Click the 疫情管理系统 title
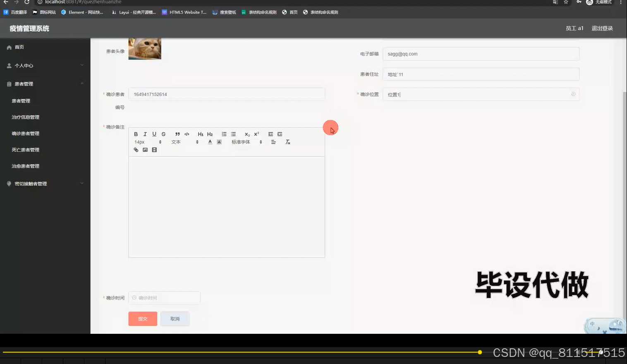The height and width of the screenshot is (364, 627). tap(29, 28)
